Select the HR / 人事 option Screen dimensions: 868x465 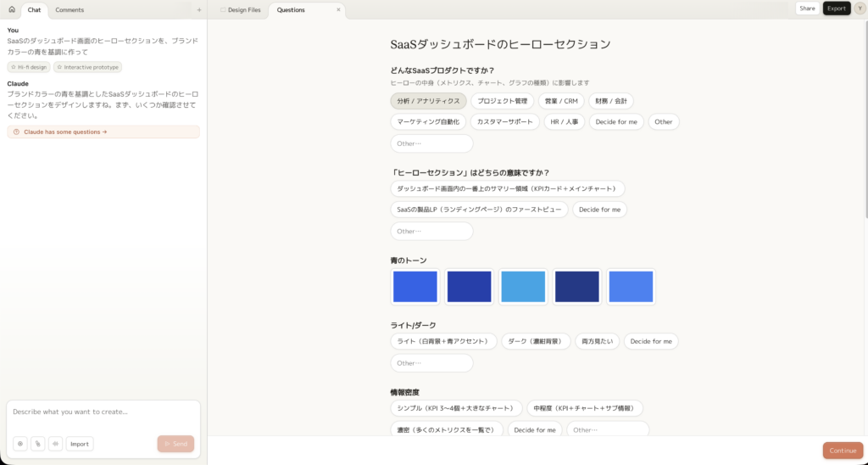tap(564, 122)
